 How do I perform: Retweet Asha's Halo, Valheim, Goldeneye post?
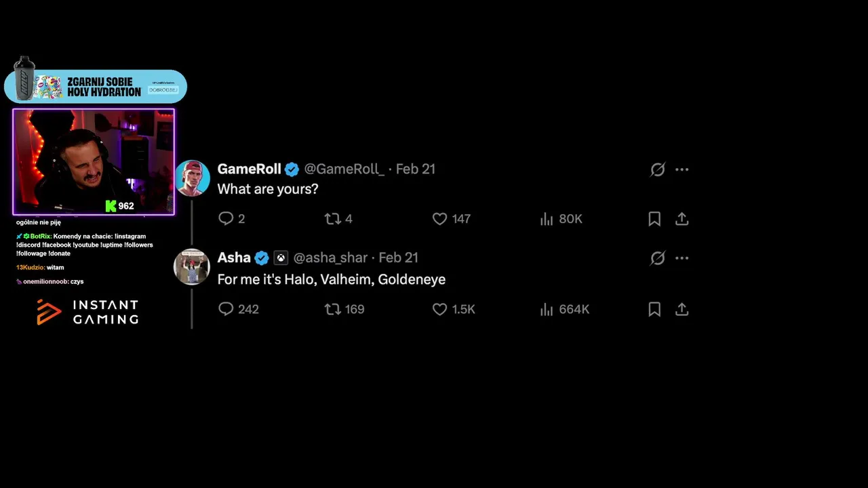[x=332, y=309]
